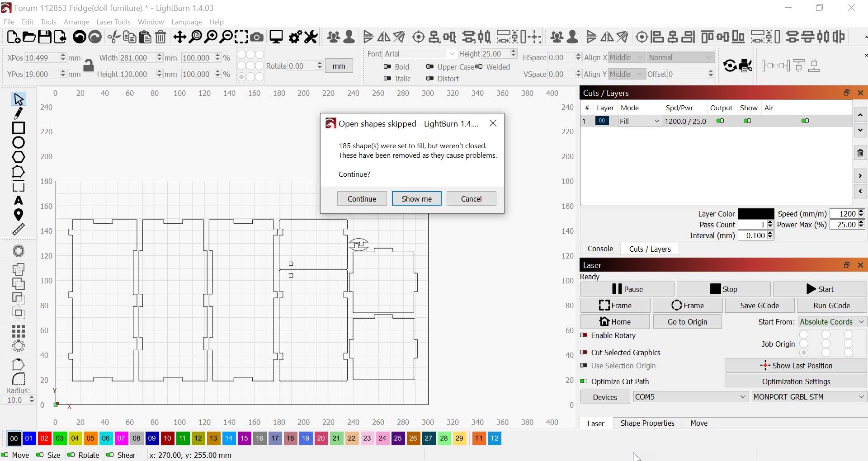Click the Show me button in dialog

click(416, 198)
